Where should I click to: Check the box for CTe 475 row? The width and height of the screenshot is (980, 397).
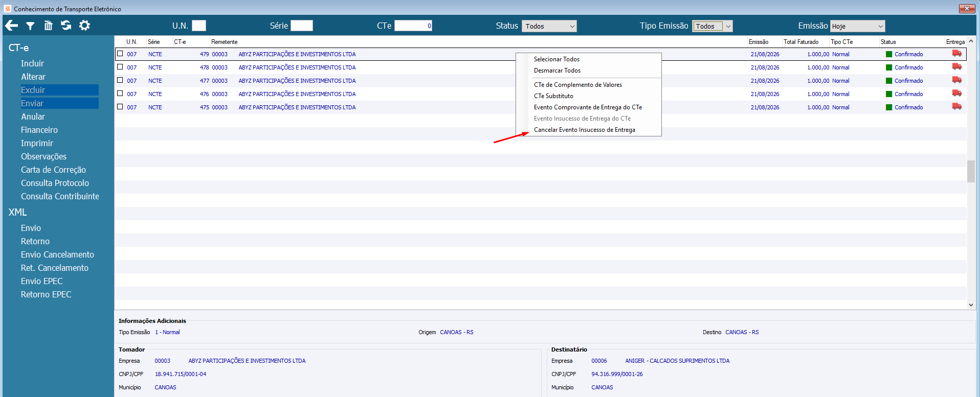point(120,107)
